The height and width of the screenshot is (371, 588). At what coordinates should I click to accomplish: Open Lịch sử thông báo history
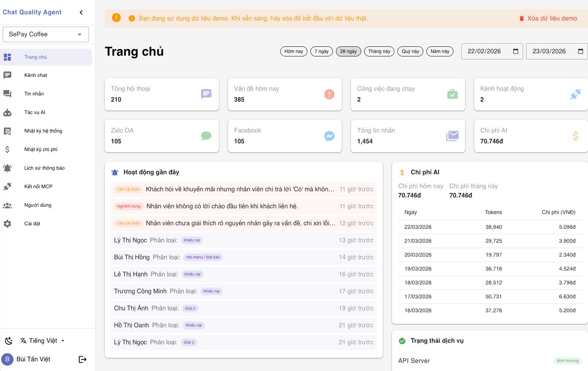44,168
